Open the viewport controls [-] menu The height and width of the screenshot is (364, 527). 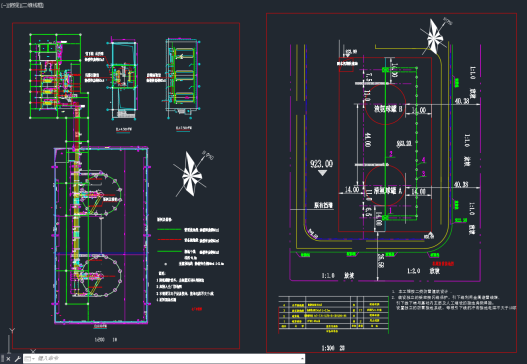pos(3,5)
